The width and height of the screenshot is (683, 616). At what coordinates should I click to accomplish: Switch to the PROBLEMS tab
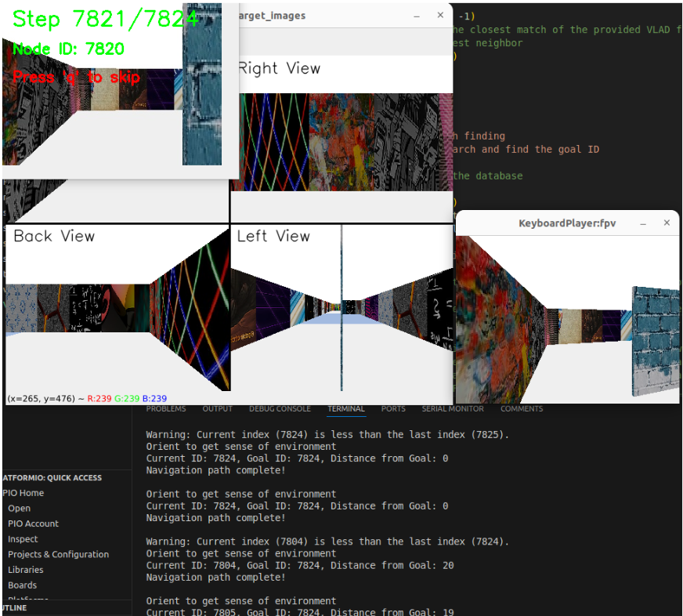[166, 408]
